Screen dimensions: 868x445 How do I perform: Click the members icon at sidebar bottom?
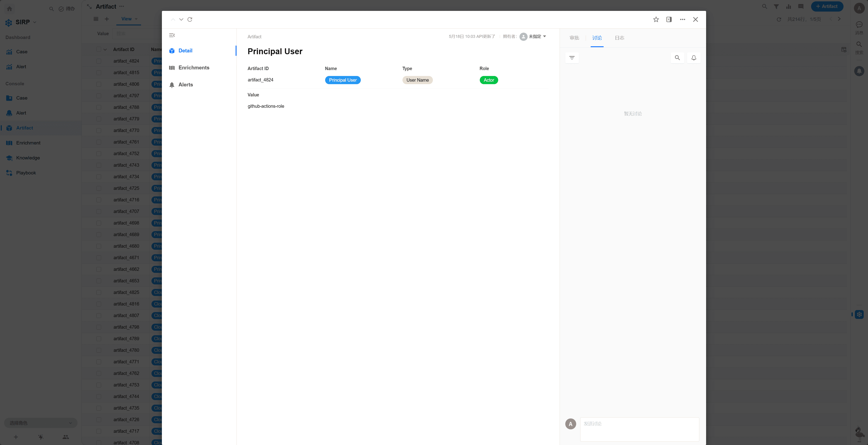[66, 437]
